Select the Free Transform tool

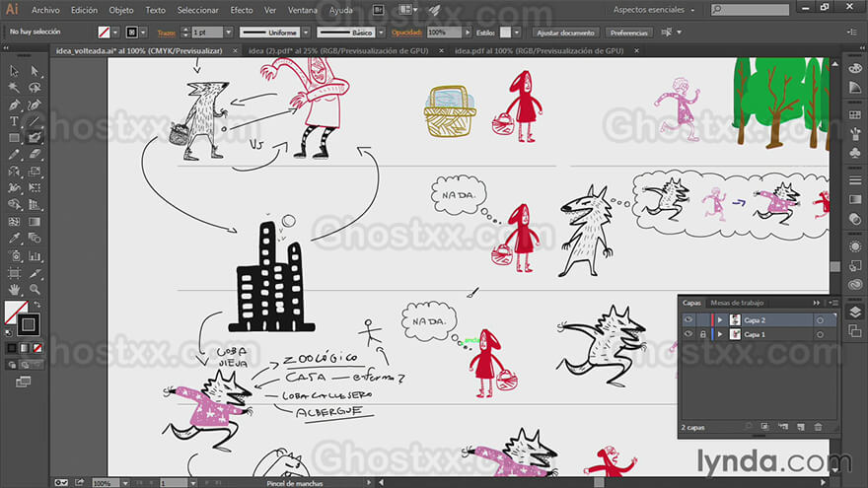tap(35, 188)
